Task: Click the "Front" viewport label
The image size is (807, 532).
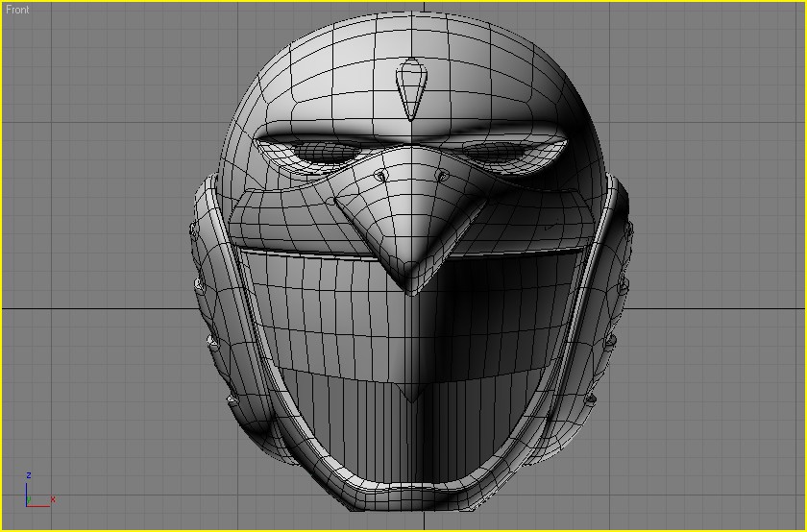Action: (x=17, y=10)
